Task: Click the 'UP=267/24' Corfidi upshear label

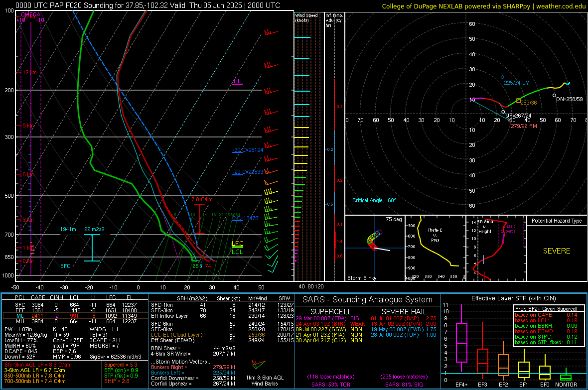Action: point(518,116)
